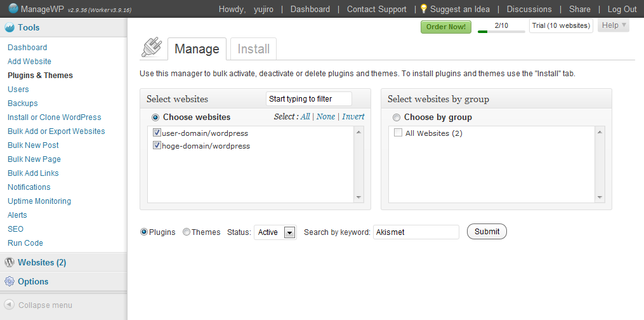Click the 2/10 website usage progress bar
644x320 pixels.
pos(501,31)
